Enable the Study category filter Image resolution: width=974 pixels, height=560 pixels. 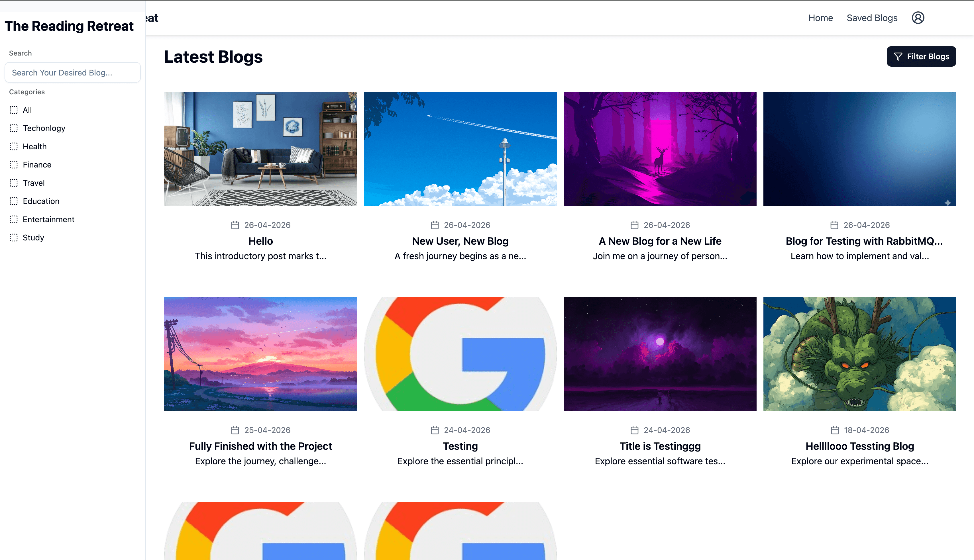tap(14, 238)
